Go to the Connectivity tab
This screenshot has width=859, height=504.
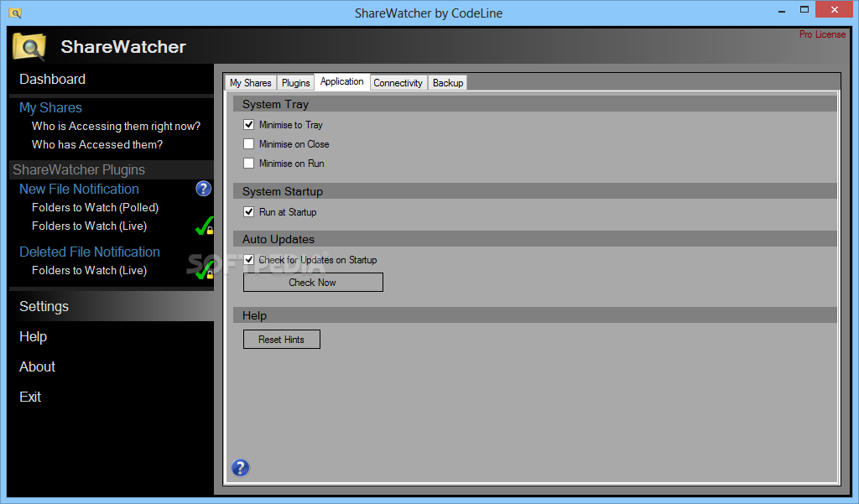[x=398, y=83]
